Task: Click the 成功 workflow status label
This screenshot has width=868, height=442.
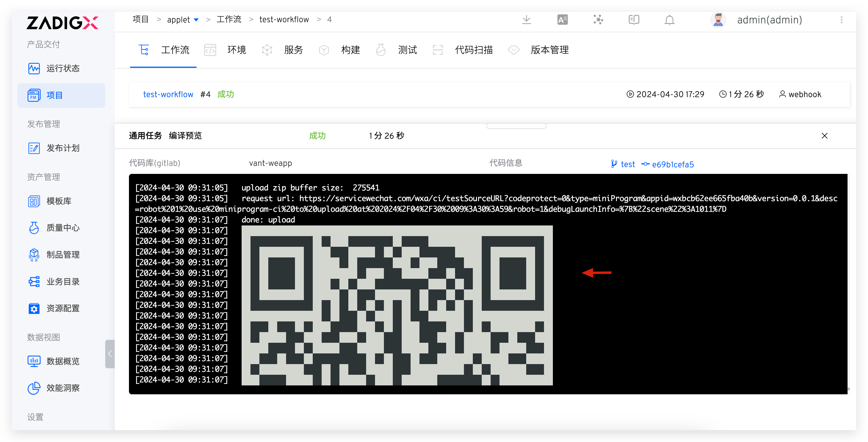Action: click(225, 95)
